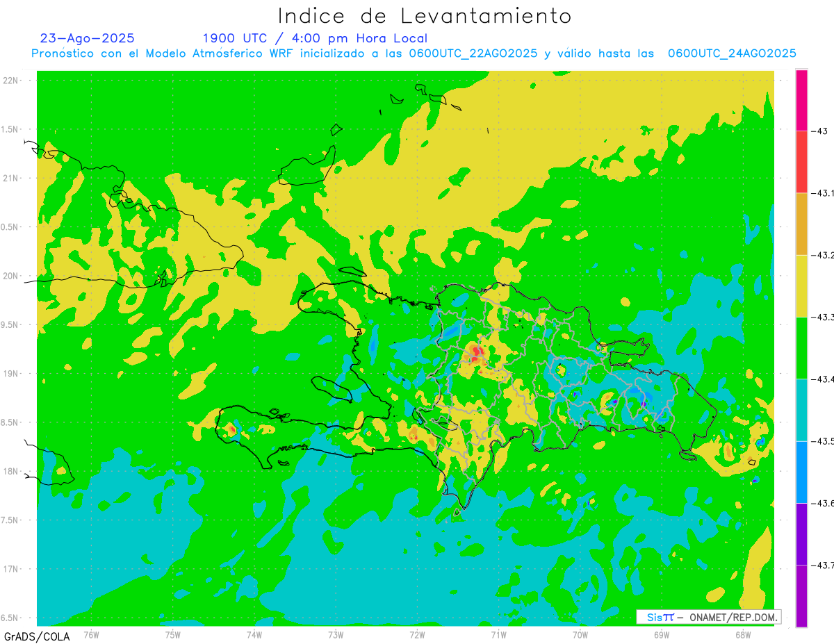This screenshot has height=644, width=834.
Task: Click the "0600UTC_24AGO2025" valid-until time text
Action: (732, 53)
